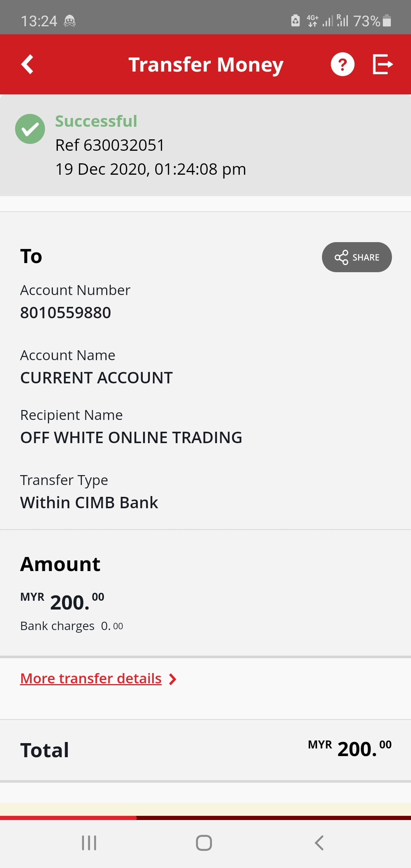411x868 pixels.
Task: Tap the Bank charges 0.00 line
Action: coord(72,626)
